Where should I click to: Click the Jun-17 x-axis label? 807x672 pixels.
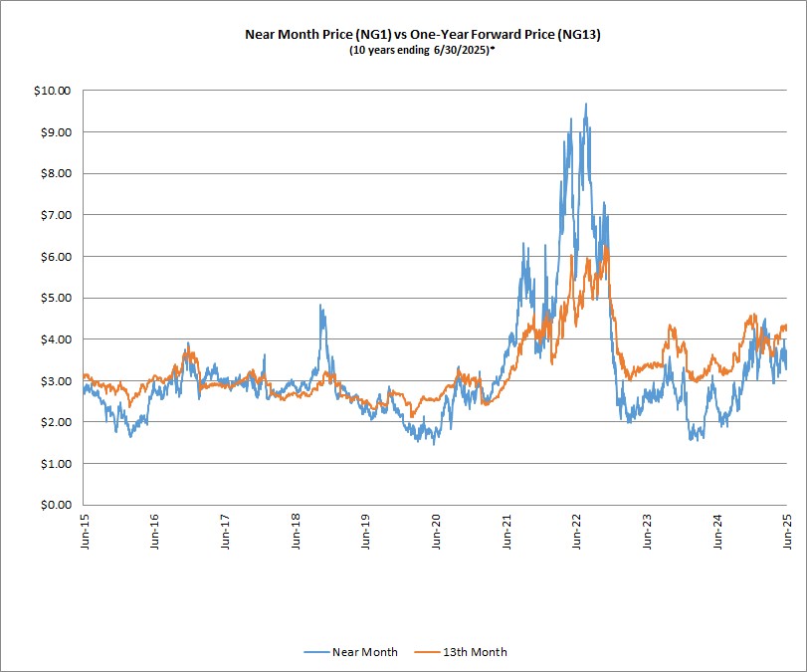click(226, 532)
